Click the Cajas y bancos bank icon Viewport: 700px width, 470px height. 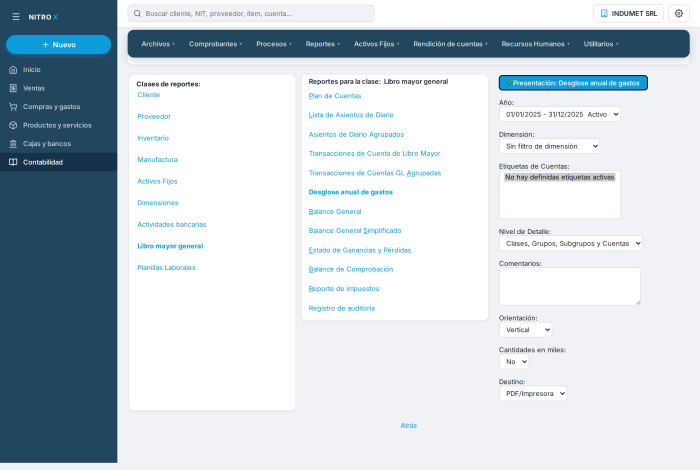point(13,144)
